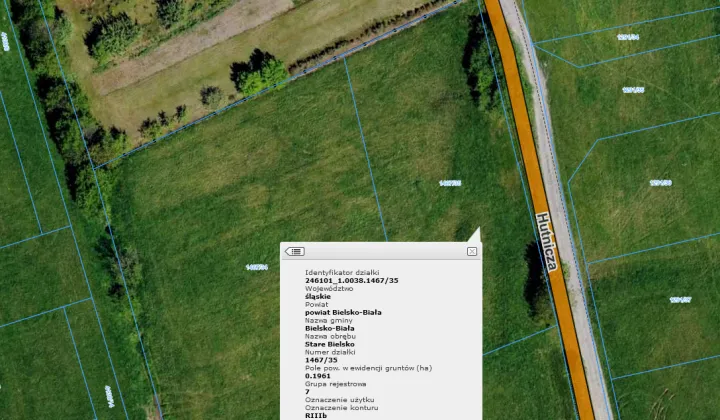Click the 'Numer działki' value 1467/35
This screenshot has width=720, height=420.
click(321, 360)
